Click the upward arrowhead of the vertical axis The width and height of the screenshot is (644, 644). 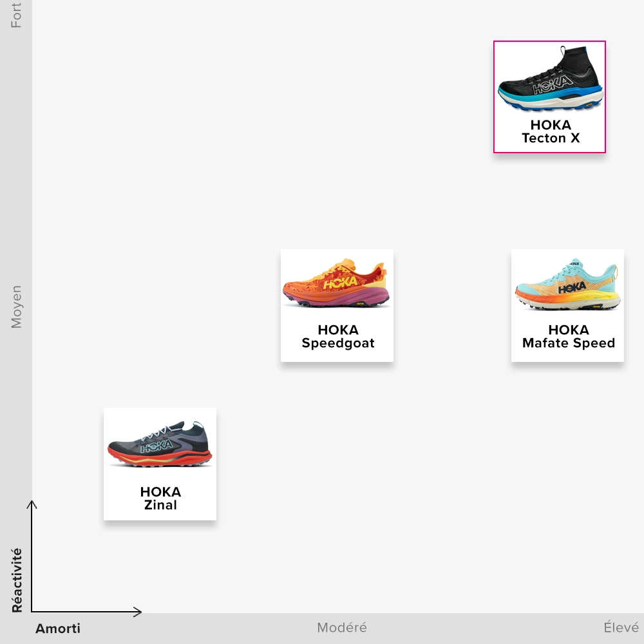coord(32,503)
